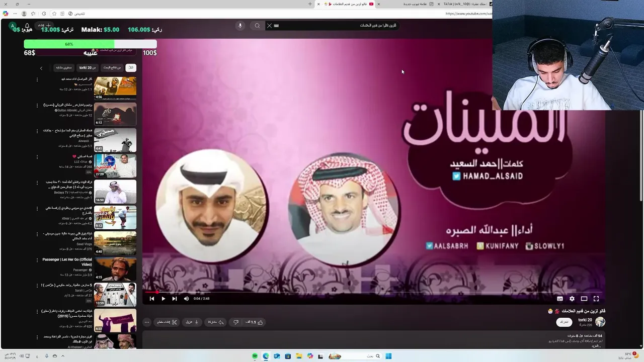Open the 9:12 xBear video thumbnail

click(115, 217)
